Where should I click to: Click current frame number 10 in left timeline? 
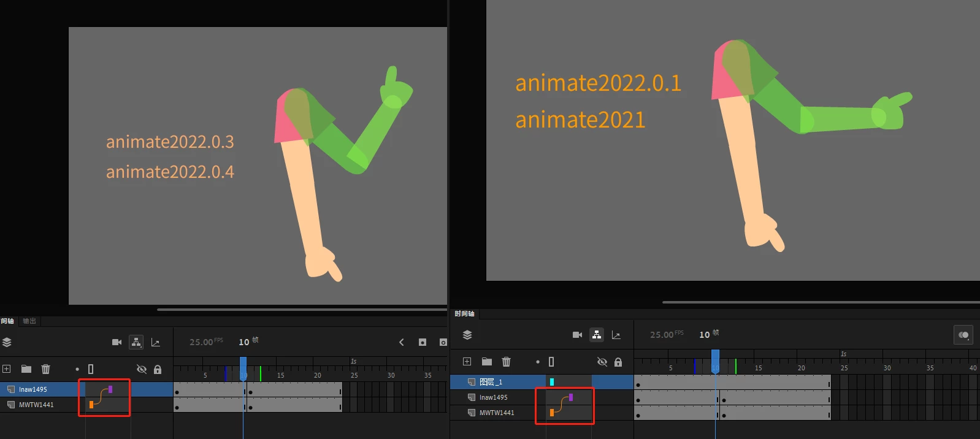[x=244, y=342]
